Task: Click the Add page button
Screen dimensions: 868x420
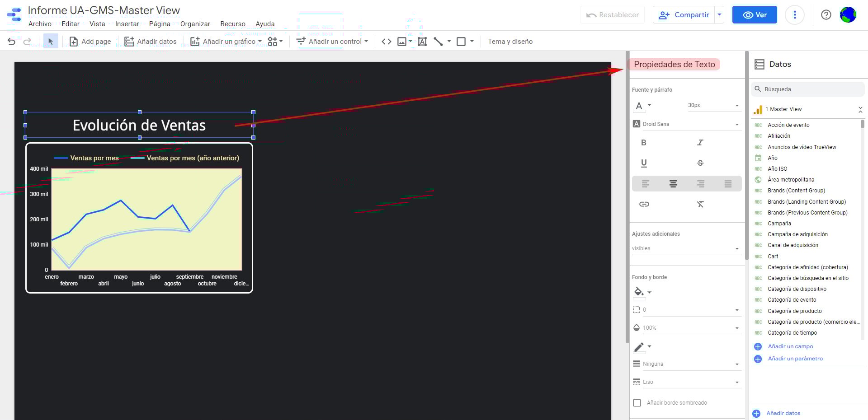Action: tap(90, 42)
